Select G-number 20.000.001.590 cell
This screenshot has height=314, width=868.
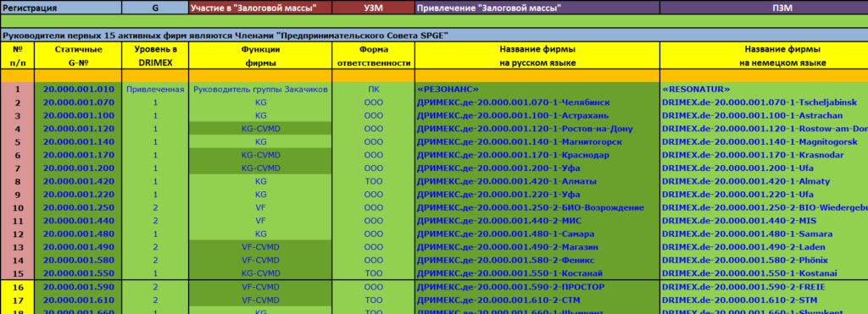[78, 288]
